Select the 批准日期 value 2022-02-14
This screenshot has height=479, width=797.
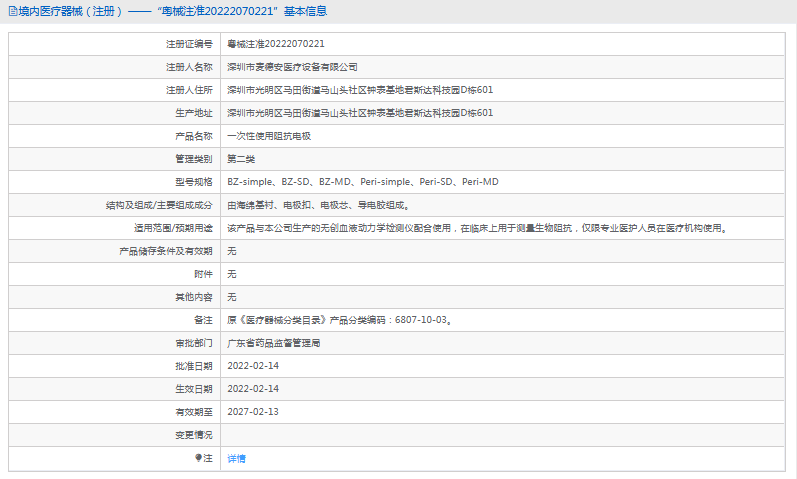[253, 366]
